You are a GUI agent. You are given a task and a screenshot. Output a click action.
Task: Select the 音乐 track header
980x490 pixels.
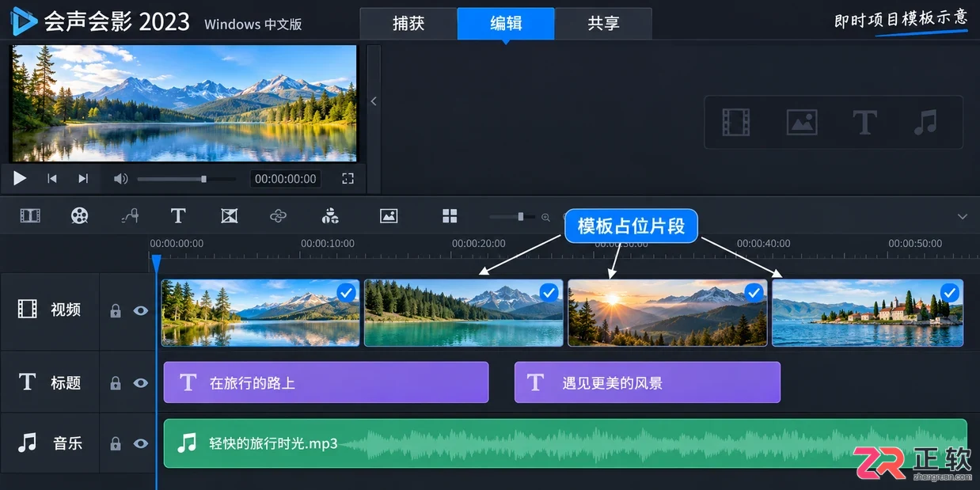pos(50,443)
